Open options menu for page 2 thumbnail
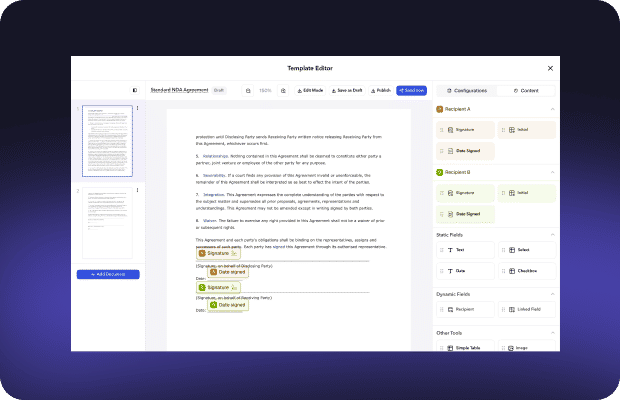 (138, 190)
